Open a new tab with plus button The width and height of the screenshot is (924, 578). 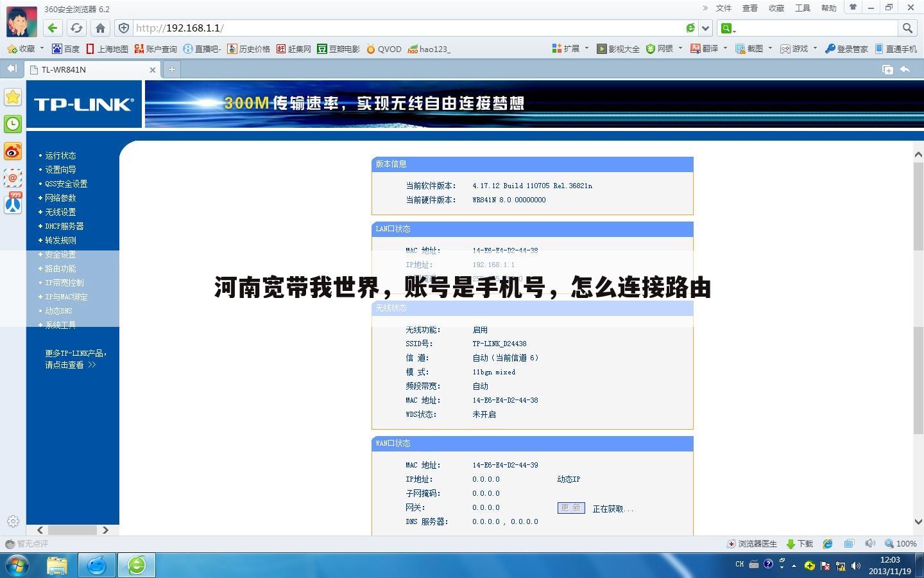(x=171, y=69)
